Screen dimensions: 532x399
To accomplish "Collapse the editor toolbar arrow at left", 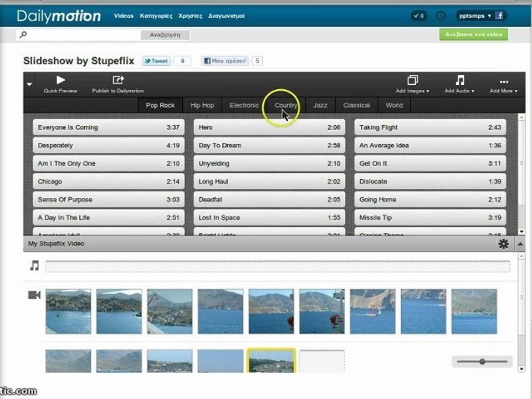I will coord(29,84).
